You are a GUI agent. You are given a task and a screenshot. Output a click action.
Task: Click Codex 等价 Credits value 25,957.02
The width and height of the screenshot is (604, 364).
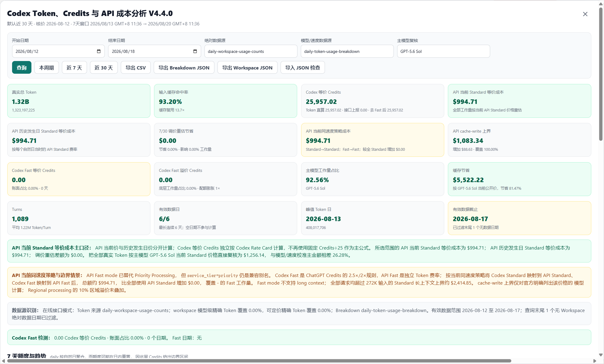pyautogui.click(x=321, y=102)
